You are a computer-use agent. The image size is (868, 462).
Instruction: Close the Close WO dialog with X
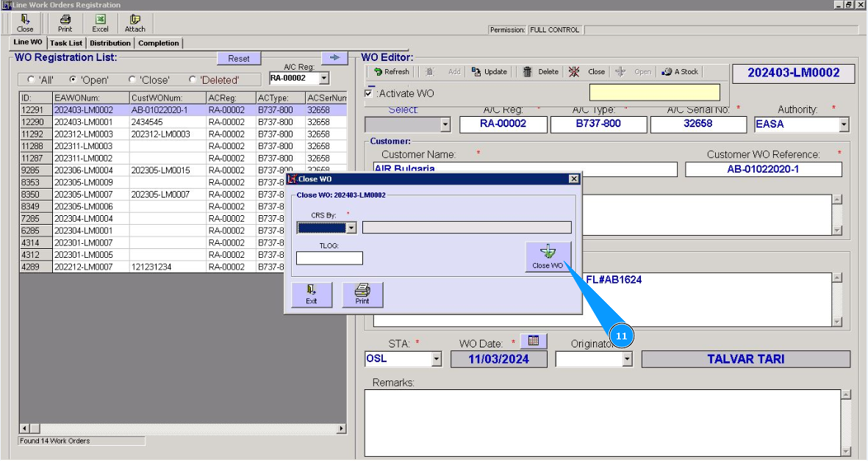point(573,178)
